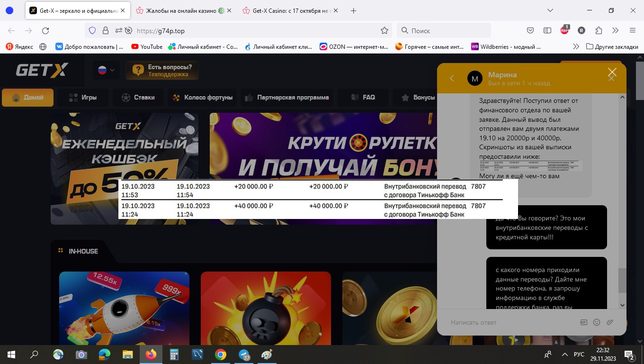Bookmark this page with the star icon
Viewport: 644px width, 364px height.
coord(385,30)
